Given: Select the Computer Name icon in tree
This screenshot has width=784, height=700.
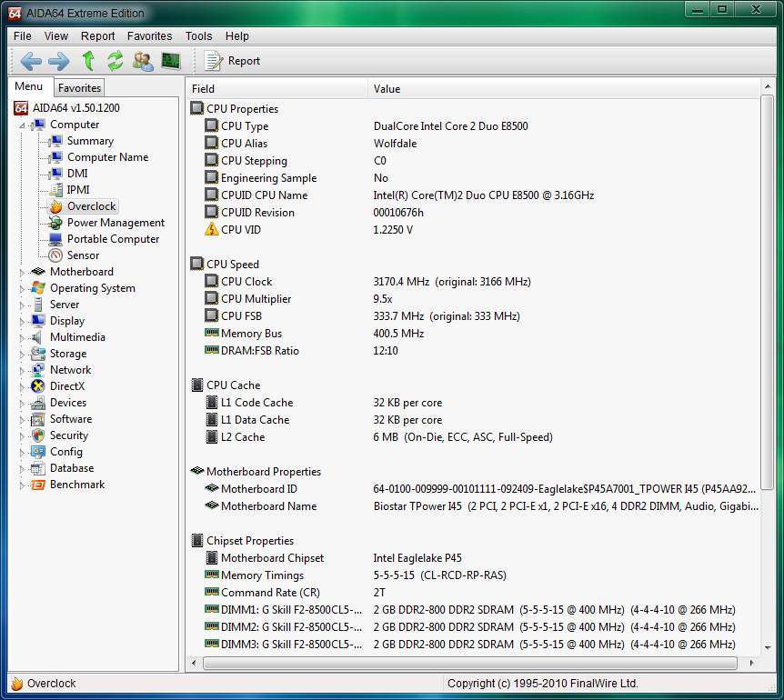Looking at the screenshot, I should (x=55, y=157).
